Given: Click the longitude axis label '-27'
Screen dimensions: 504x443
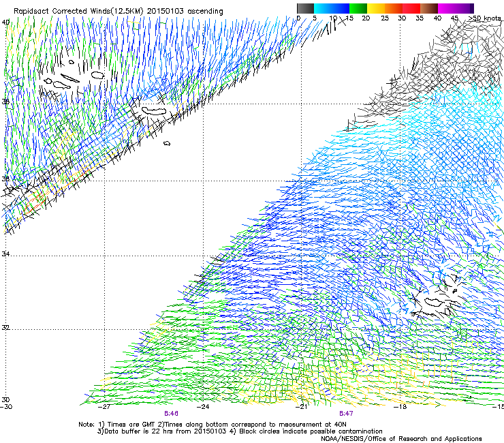Looking at the screenshot, I should (104, 407).
